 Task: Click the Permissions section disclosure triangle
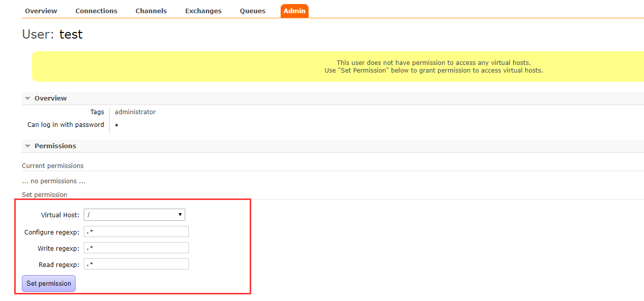click(28, 146)
